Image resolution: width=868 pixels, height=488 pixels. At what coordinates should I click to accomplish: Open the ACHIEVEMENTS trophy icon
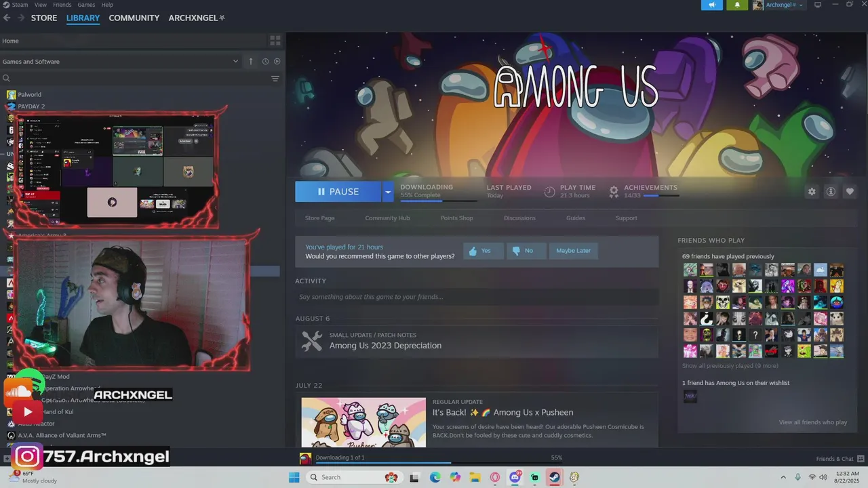pyautogui.click(x=614, y=192)
